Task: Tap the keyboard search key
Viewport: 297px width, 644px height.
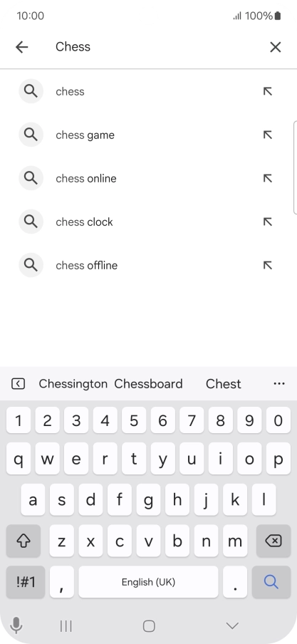Action: coord(271,581)
